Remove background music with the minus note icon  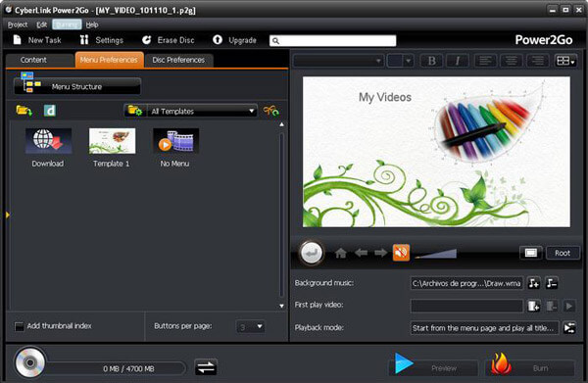tap(552, 283)
